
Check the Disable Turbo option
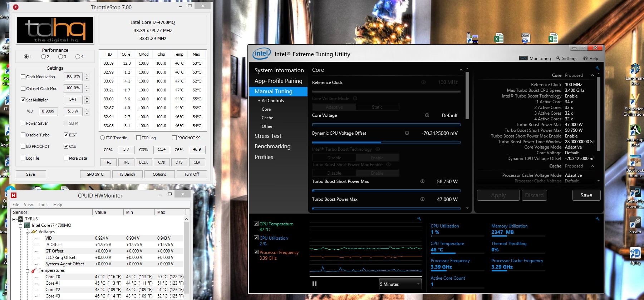click(x=23, y=135)
